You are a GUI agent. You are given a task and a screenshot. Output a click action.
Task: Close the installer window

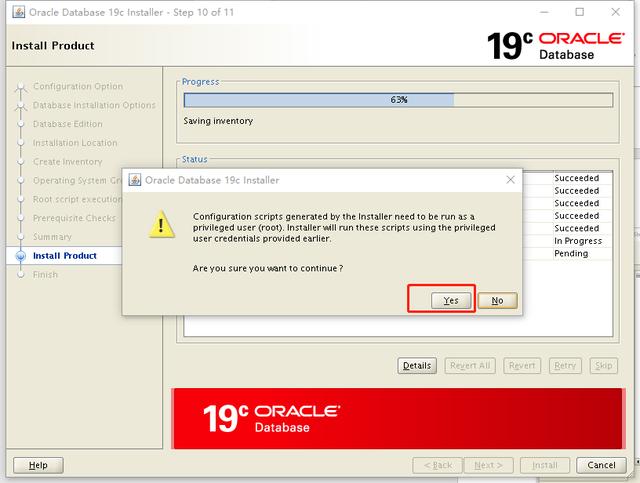[616, 12]
